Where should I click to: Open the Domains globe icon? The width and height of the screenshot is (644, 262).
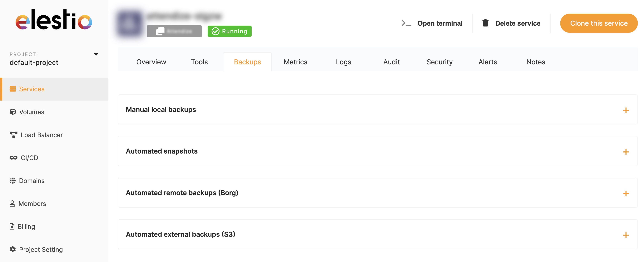[13, 180]
